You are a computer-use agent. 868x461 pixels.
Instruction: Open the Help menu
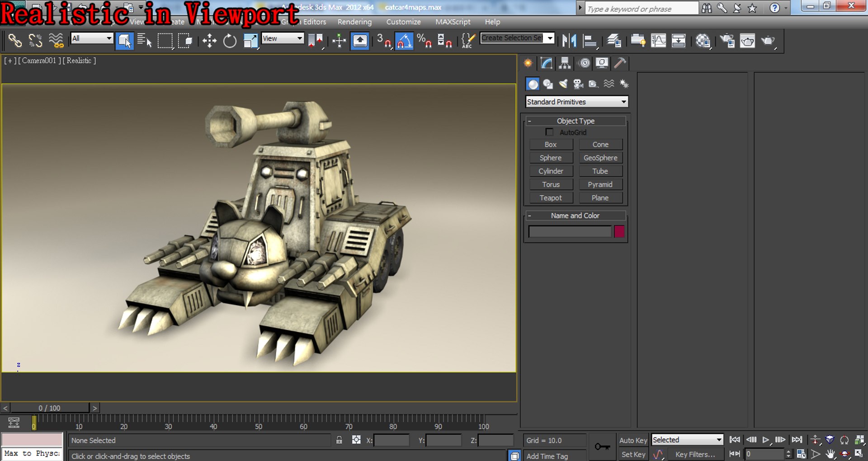pyautogui.click(x=492, y=22)
